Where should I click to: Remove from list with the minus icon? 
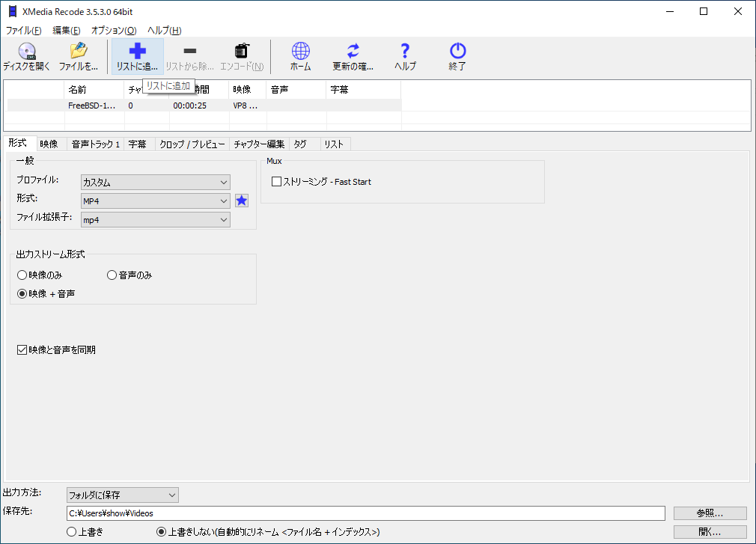190,57
